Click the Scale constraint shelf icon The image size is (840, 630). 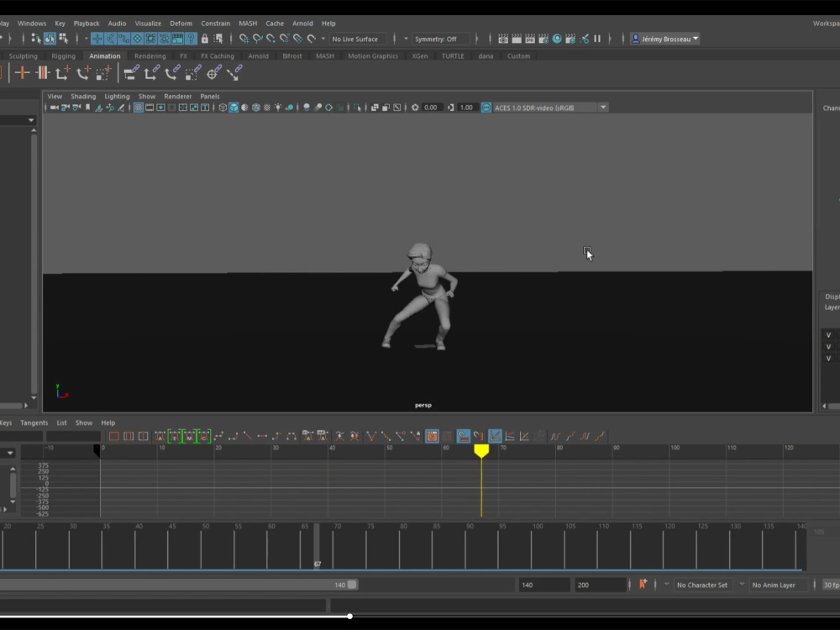pyautogui.click(x=193, y=73)
